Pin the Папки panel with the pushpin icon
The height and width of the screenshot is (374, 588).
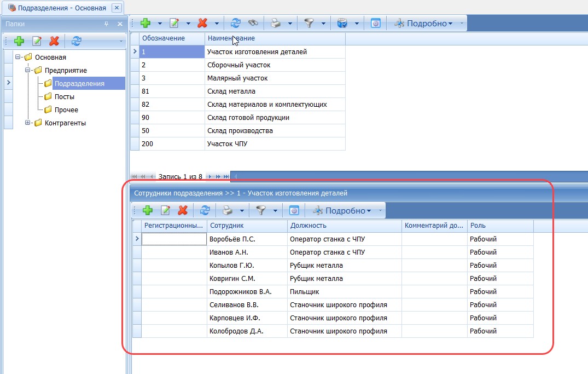[x=107, y=24]
